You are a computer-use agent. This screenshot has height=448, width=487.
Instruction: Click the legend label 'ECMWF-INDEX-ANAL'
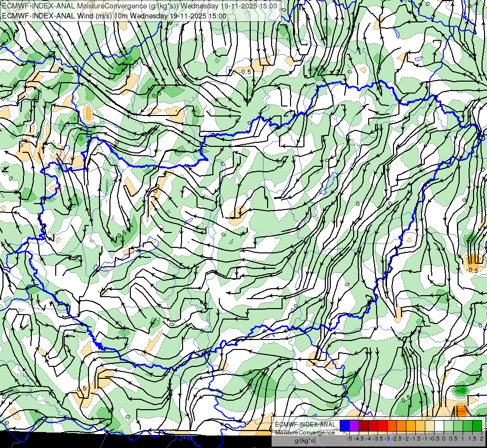point(305,425)
